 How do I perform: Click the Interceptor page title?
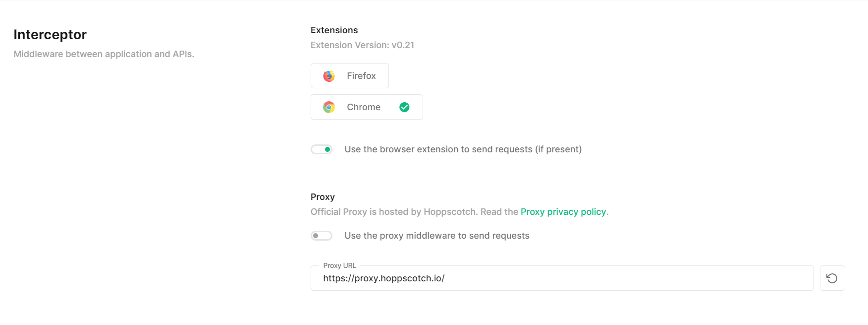pyautogui.click(x=50, y=34)
